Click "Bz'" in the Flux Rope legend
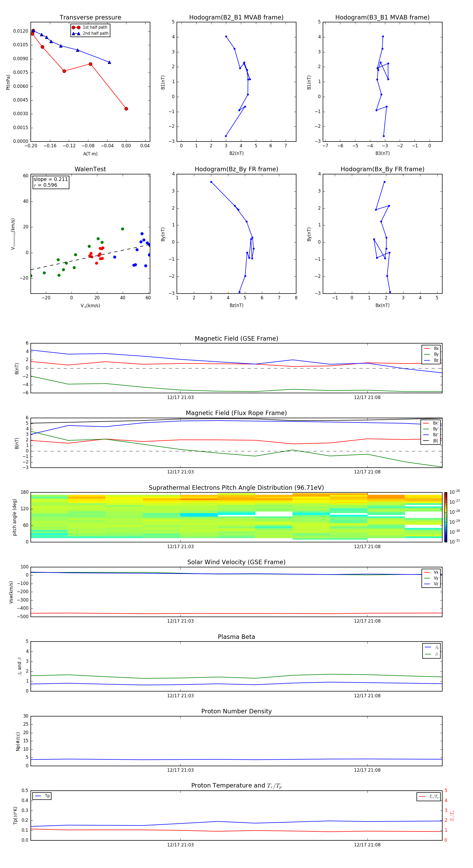 pos(431,435)
